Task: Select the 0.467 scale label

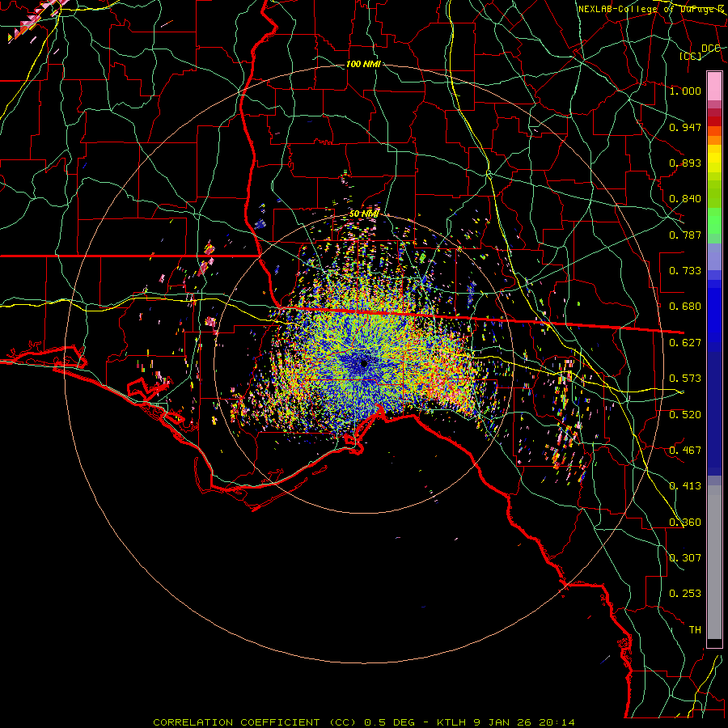Action: click(x=685, y=451)
